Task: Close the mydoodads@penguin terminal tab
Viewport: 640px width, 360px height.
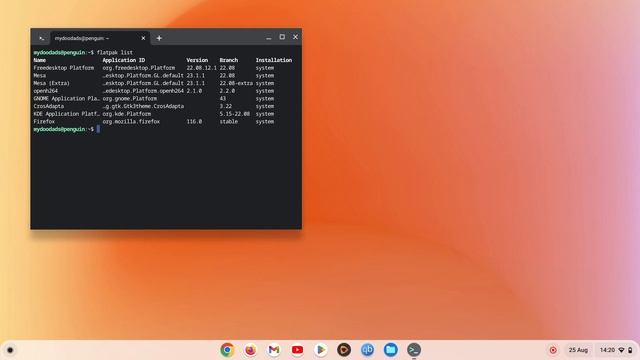Action: [143, 38]
